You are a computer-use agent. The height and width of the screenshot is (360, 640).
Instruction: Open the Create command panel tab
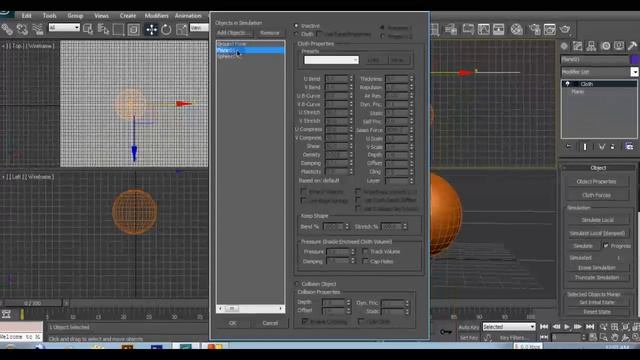[x=564, y=46]
